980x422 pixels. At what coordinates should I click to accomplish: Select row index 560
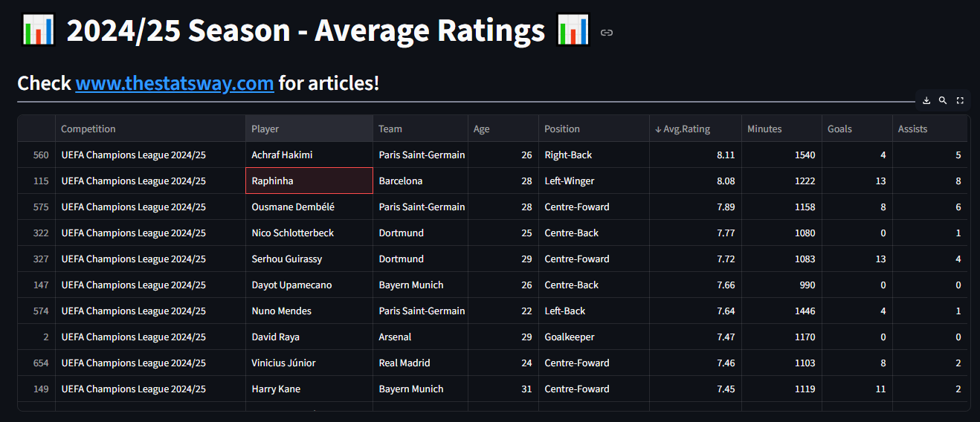(36, 155)
